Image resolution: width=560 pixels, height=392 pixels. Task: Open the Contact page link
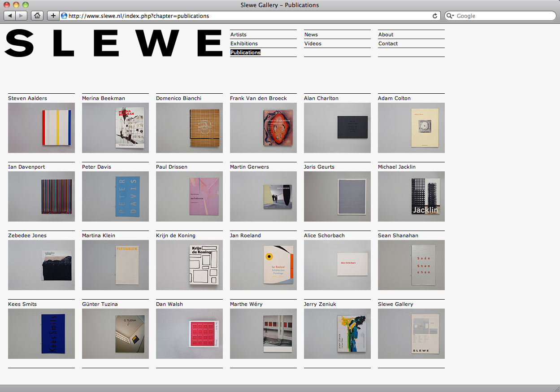[388, 44]
